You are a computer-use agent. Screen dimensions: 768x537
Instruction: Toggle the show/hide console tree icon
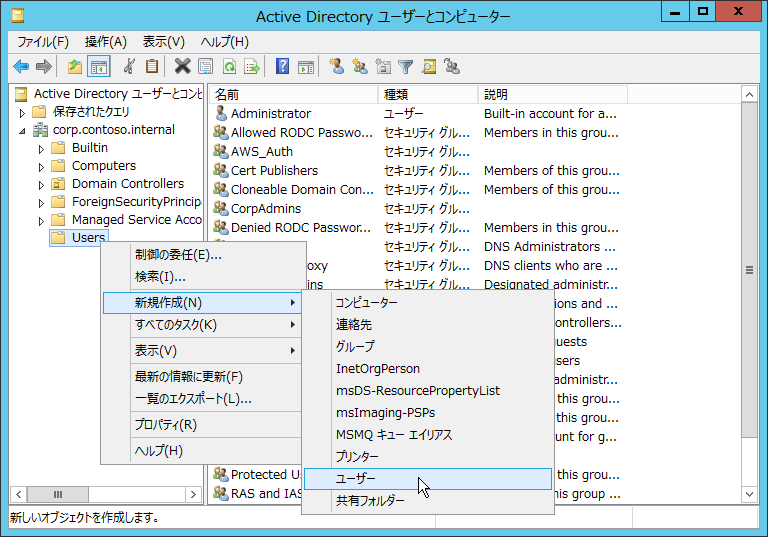(x=98, y=67)
